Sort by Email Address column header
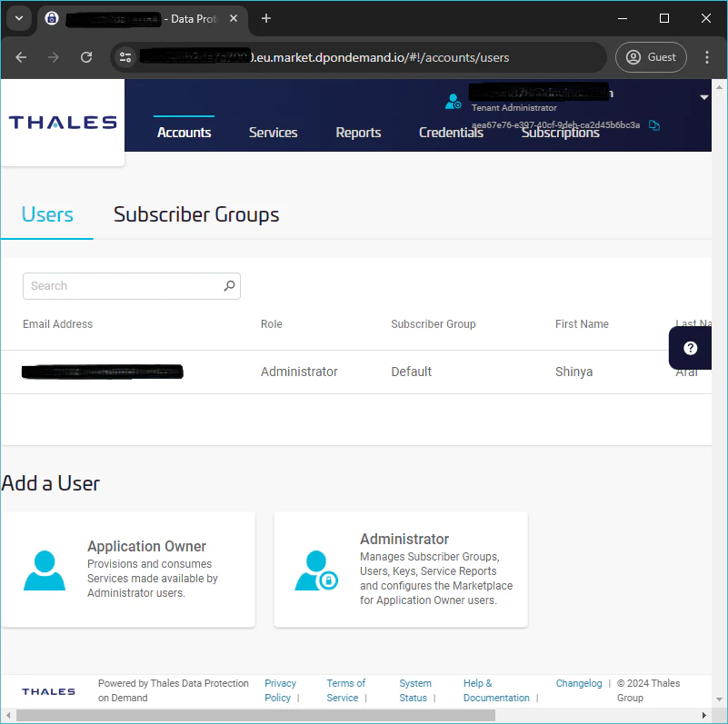The image size is (728, 724). 57,324
